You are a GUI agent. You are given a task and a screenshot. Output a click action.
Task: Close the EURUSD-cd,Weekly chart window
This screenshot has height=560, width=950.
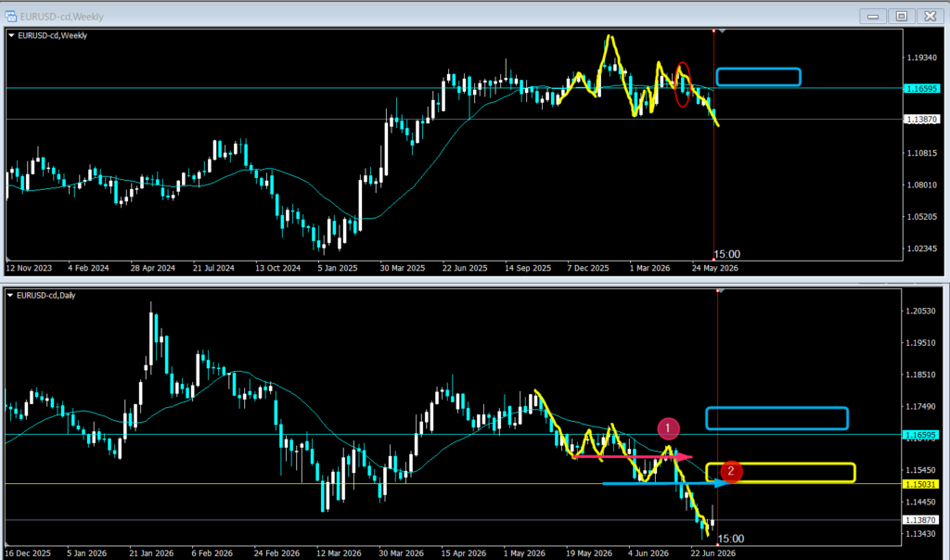click(x=930, y=17)
